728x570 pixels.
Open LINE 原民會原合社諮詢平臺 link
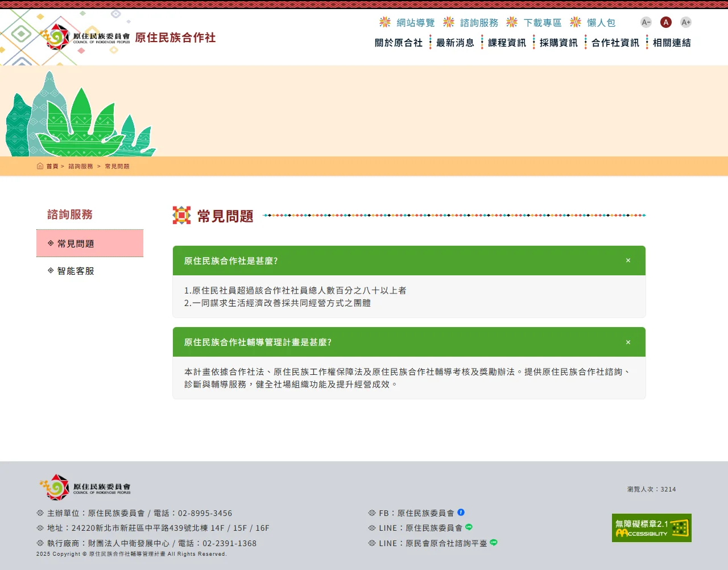[x=433, y=543]
